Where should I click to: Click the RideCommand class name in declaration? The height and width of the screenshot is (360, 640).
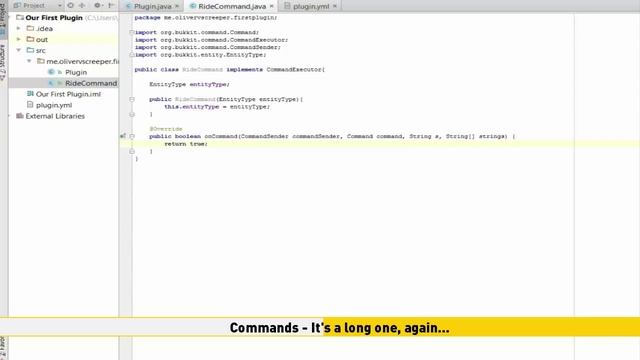point(202,70)
